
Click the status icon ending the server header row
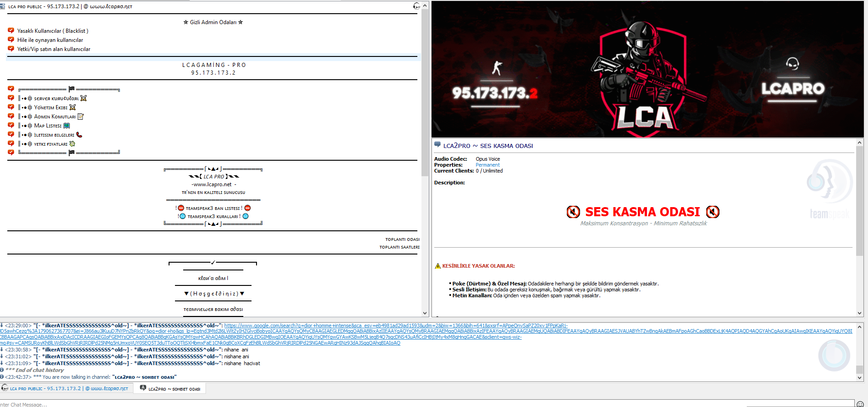[x=416, y=6]
